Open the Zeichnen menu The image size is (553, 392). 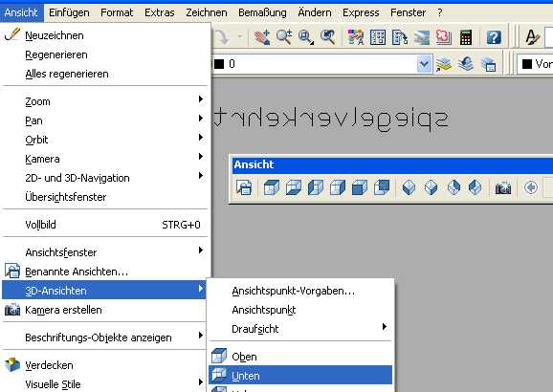tap(207, 12)
